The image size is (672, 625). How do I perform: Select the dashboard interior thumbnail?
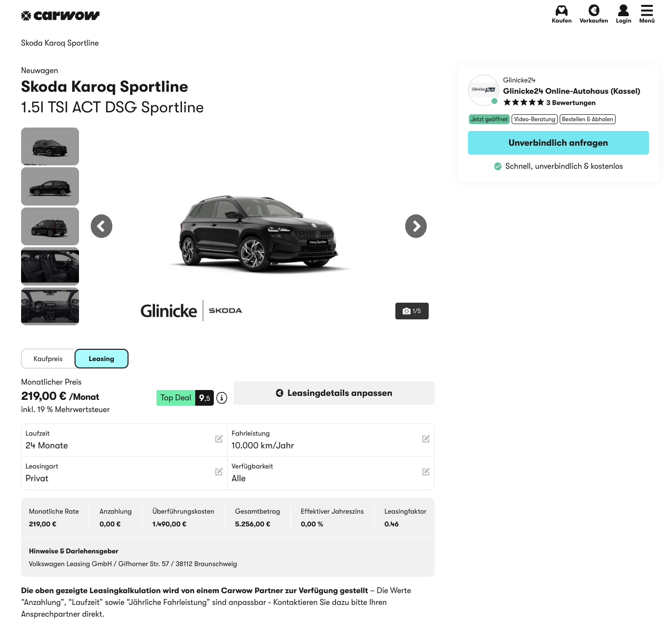pos(50,306)
